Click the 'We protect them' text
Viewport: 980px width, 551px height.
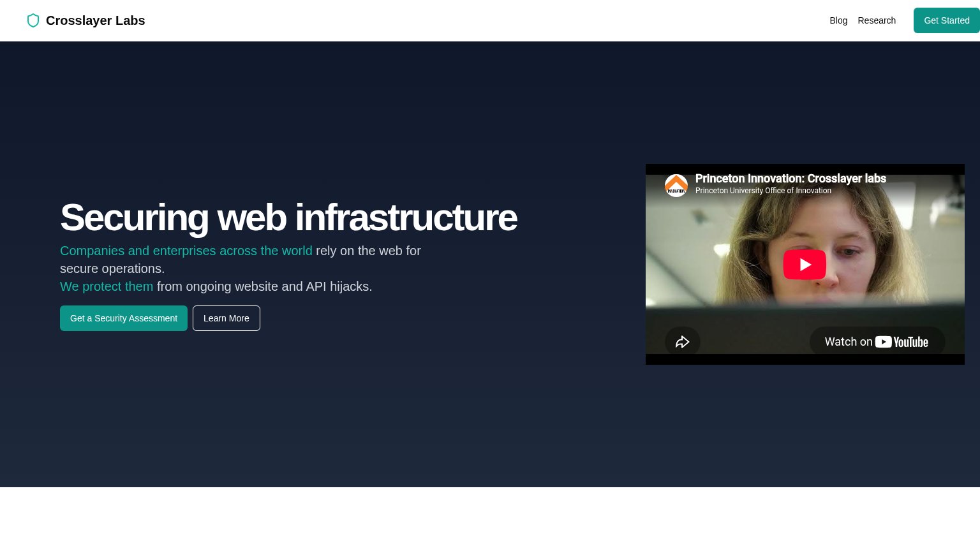[x=107, y=286]
